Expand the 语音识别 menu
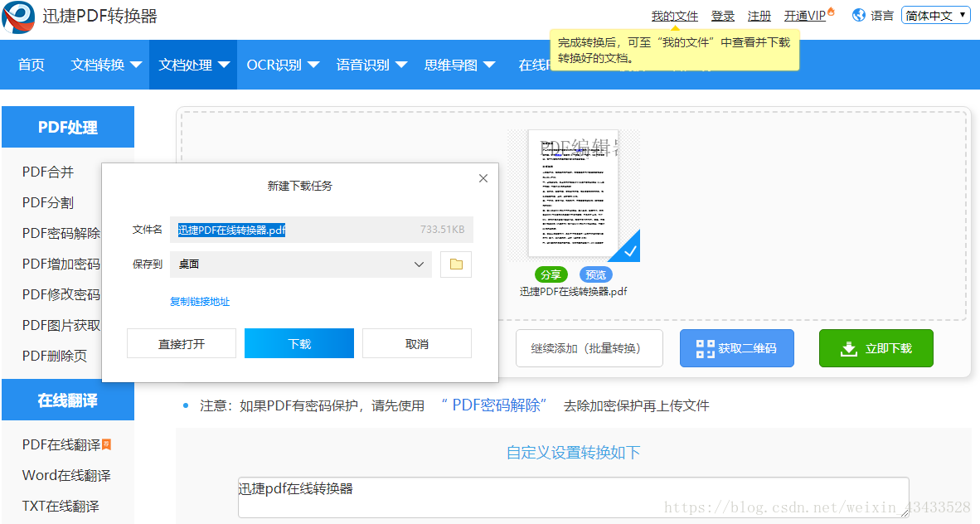 [371, 65]
